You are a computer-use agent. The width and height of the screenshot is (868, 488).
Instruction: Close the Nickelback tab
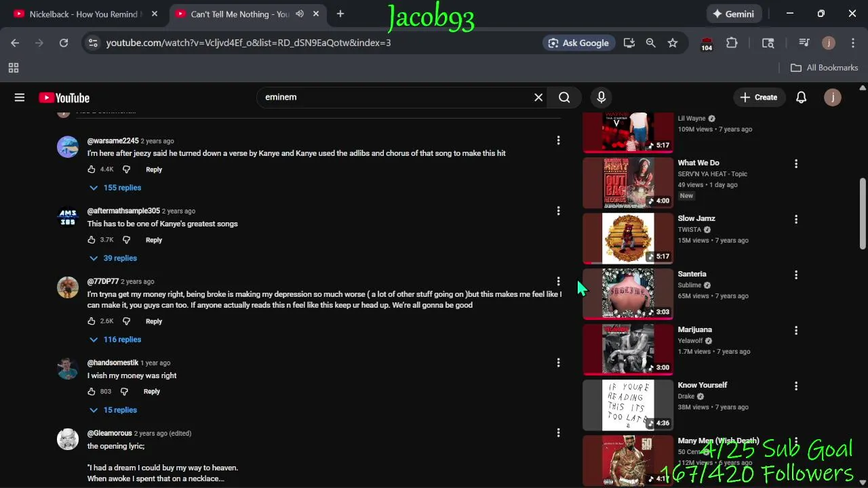point(154,14)
